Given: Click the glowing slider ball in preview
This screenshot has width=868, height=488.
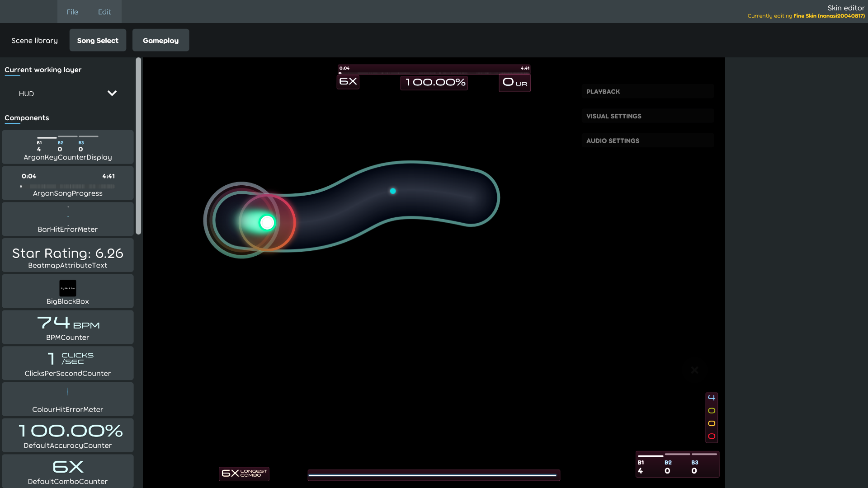Looking at the screenshot, I should [267, 222].
